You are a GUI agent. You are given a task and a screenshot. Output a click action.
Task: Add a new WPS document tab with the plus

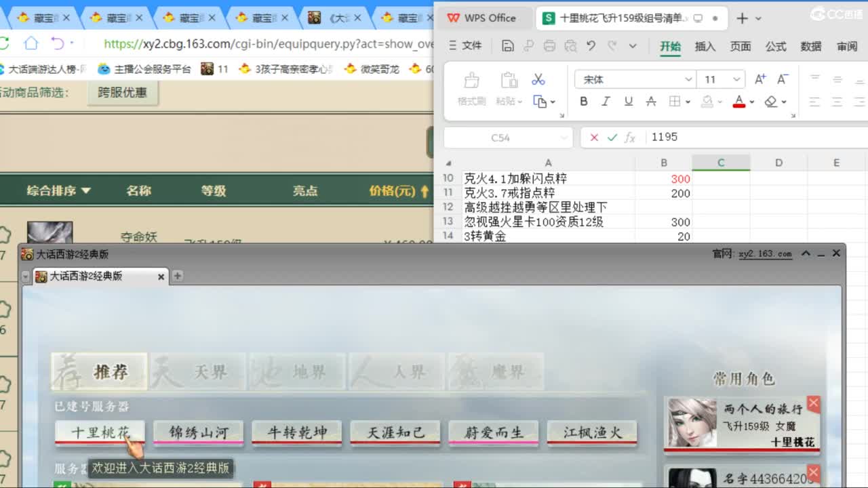pos(742,18)
